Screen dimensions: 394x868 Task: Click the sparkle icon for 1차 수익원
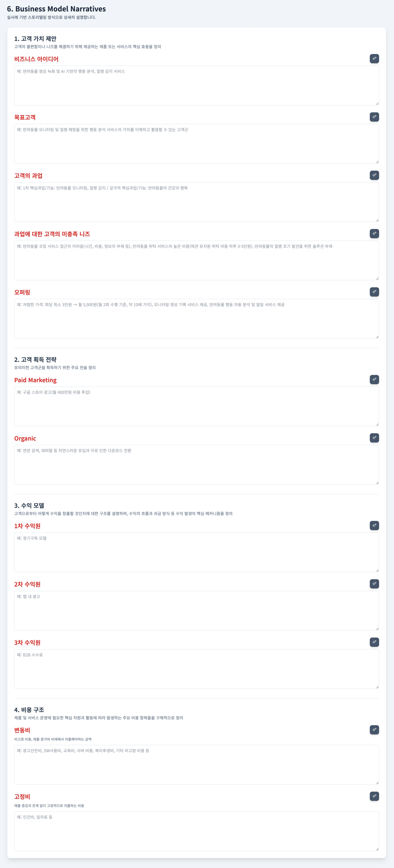point(374,525)
